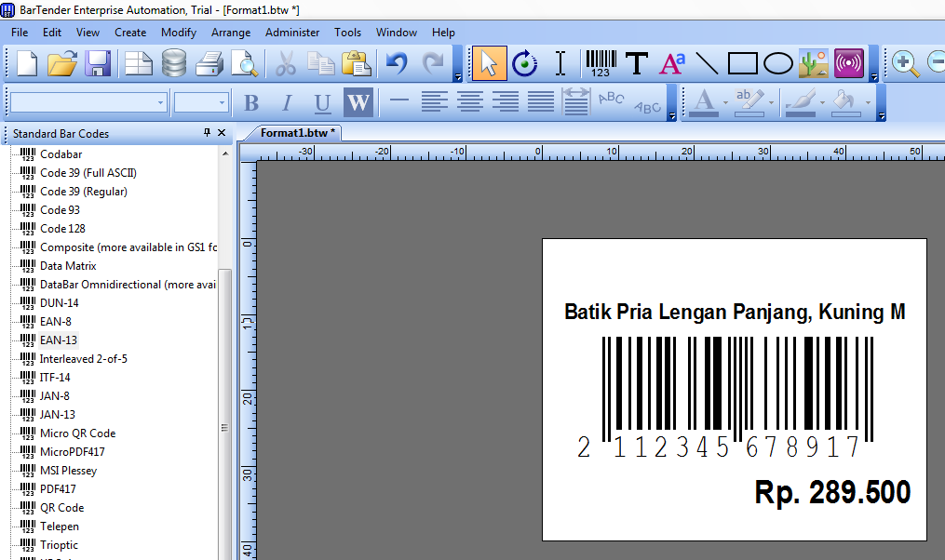945x560 pixels.
Task: Align text left
Action: click(x=434, y=101)
